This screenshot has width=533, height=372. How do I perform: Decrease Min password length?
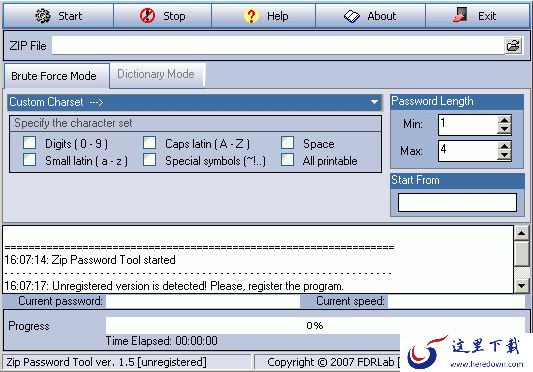(x=505, y=129)
